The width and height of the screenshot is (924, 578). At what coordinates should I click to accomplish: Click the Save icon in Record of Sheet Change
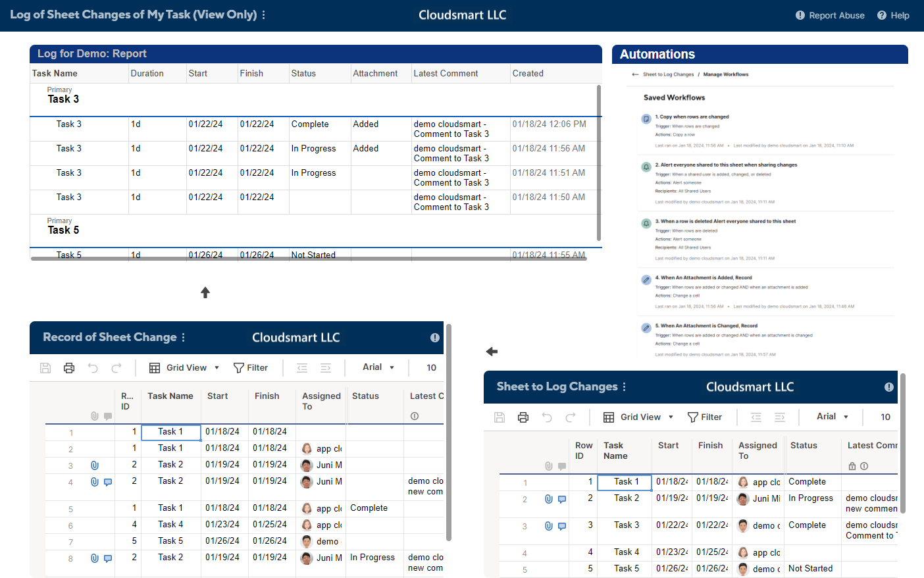click(45, 368)
